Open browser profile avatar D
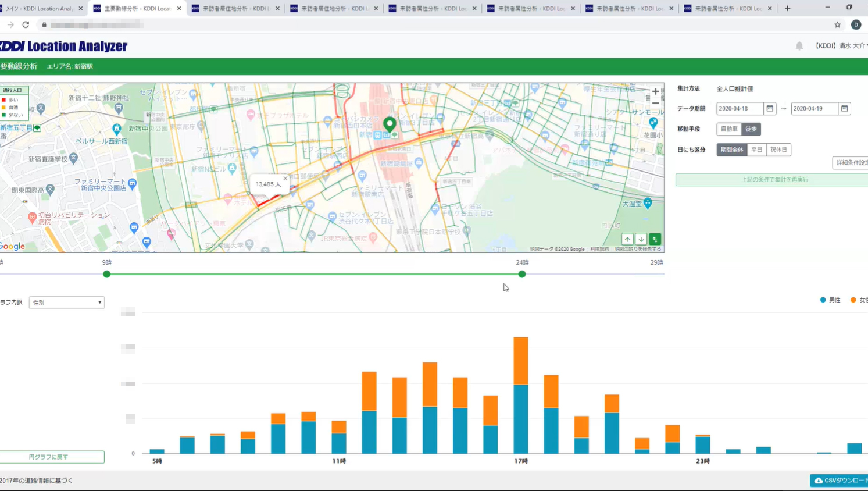 (x=856, y=24)
